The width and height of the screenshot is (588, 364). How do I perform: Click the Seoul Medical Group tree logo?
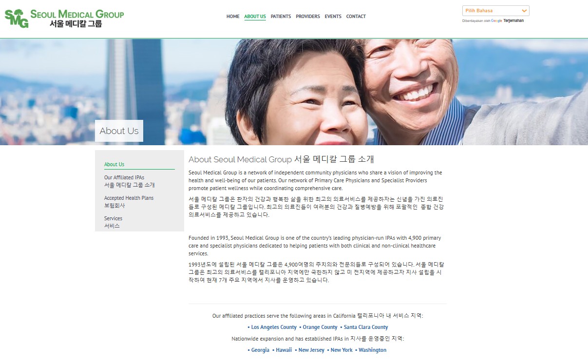pos(17,19)
